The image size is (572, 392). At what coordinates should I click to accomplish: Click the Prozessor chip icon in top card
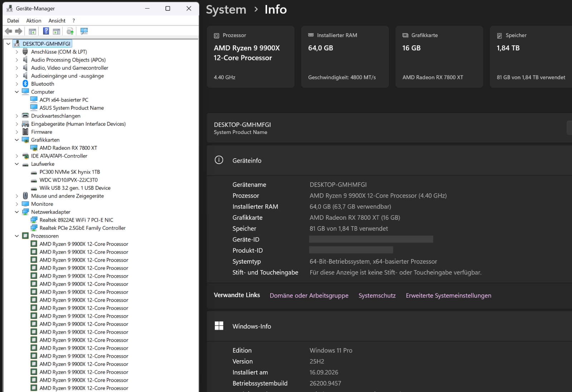click(216, 35)
